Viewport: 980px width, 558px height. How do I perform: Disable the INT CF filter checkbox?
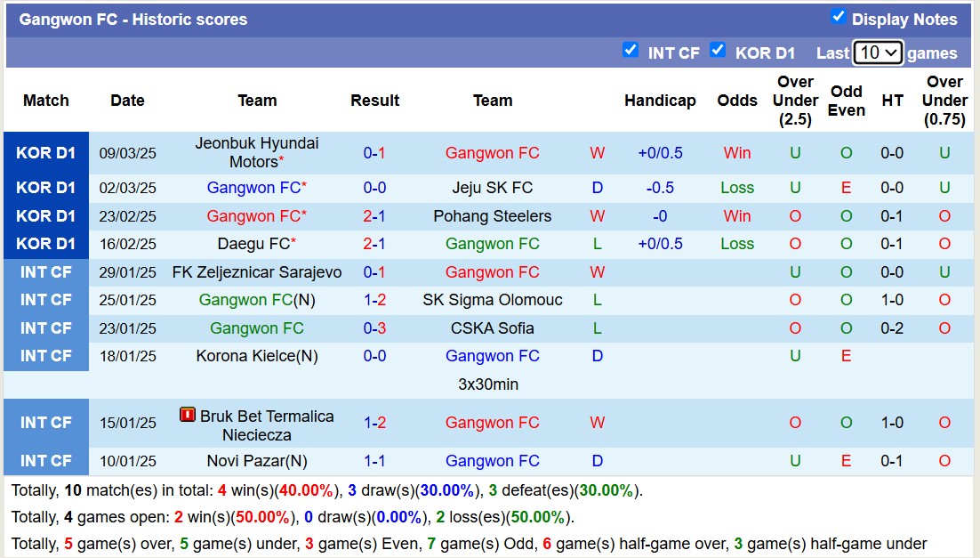coord(631,51)
